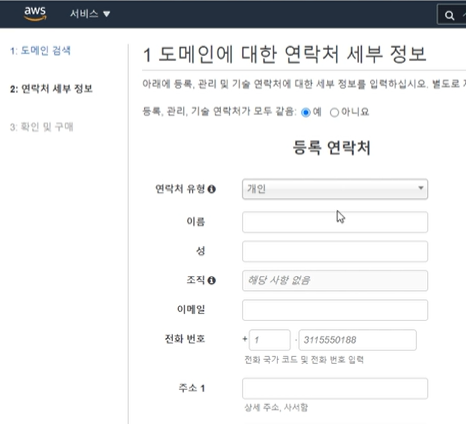Click the search magnifier icon
The height and width of the screenshot is (424, 466).
[449, 15]
